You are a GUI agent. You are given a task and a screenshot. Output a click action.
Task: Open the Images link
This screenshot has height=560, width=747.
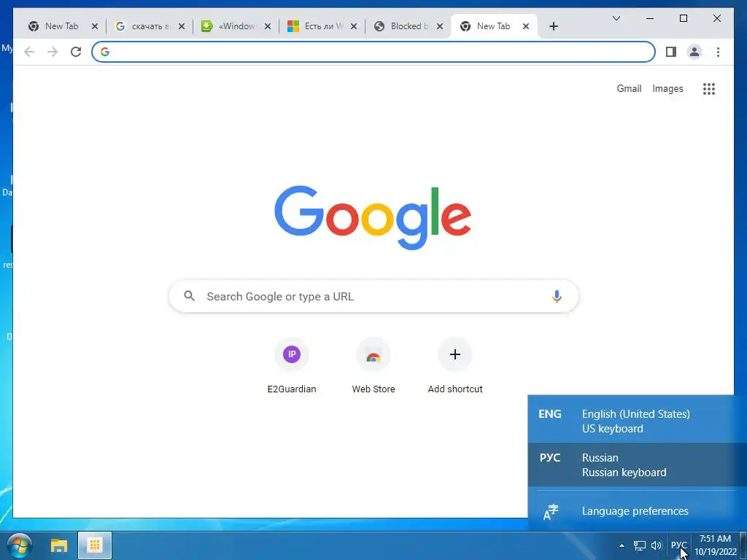667,88
